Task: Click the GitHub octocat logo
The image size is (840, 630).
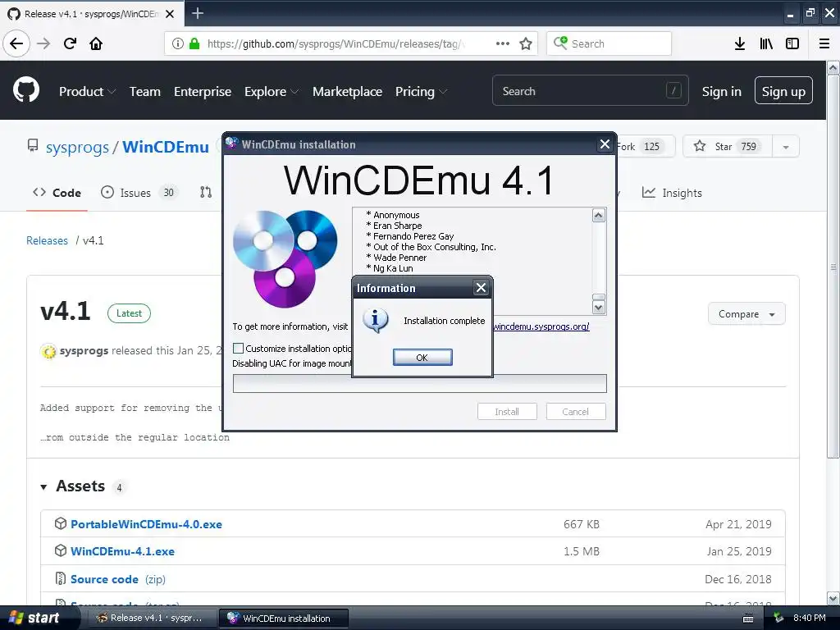Action: click(x=26, y=89)
